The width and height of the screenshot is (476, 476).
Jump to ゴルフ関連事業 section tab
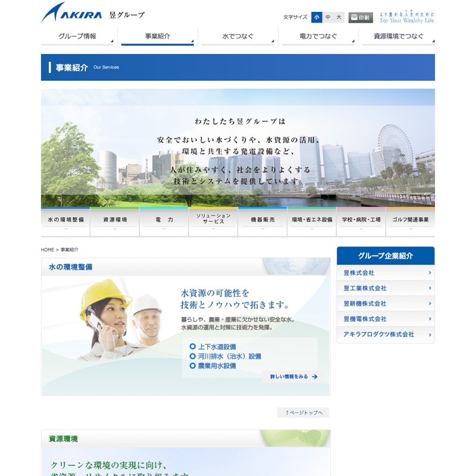pyautogui.click(x=410, y=221)
